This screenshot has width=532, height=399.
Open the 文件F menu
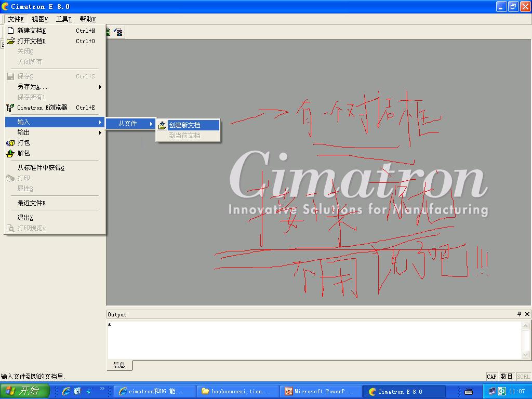pyautogui.click(x=16, y=19)
